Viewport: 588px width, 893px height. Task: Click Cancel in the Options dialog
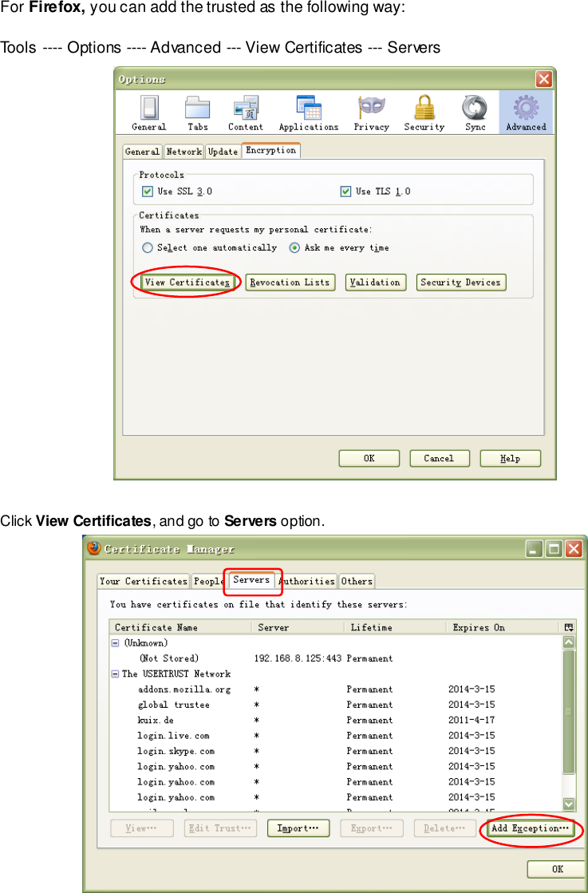tap(440, 458)
